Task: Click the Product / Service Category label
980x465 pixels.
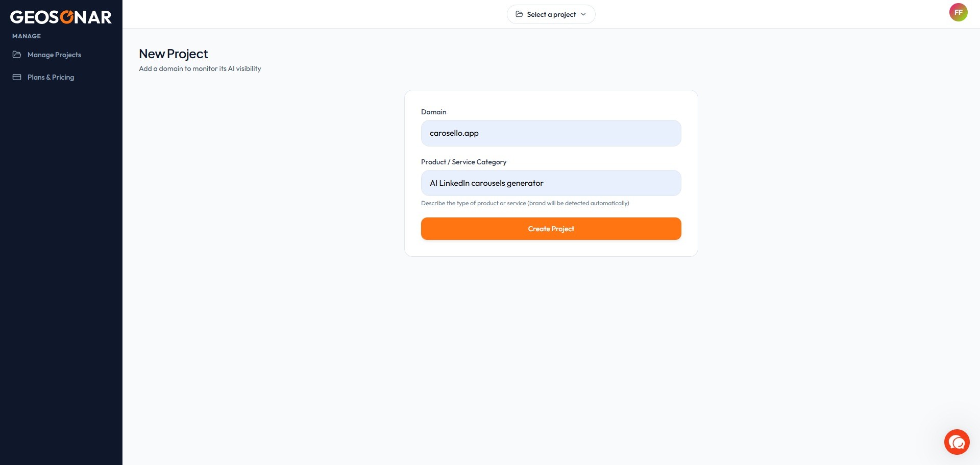Action: pos(464,162)
